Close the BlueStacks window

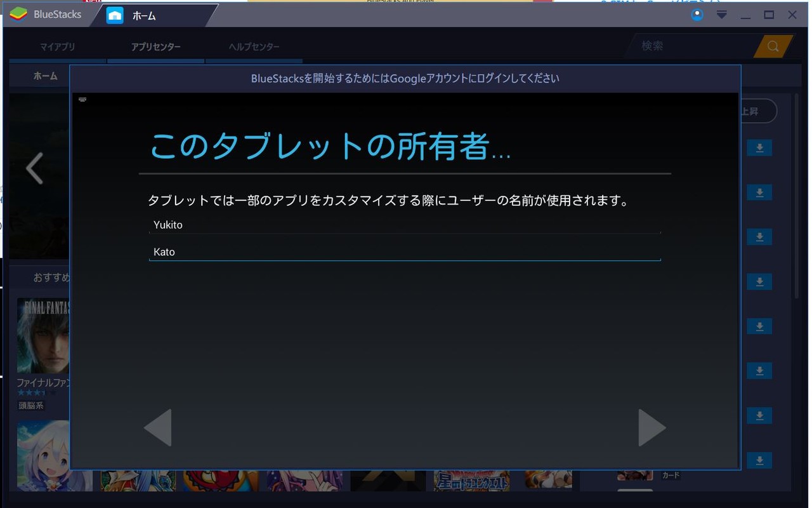(792, 15)
